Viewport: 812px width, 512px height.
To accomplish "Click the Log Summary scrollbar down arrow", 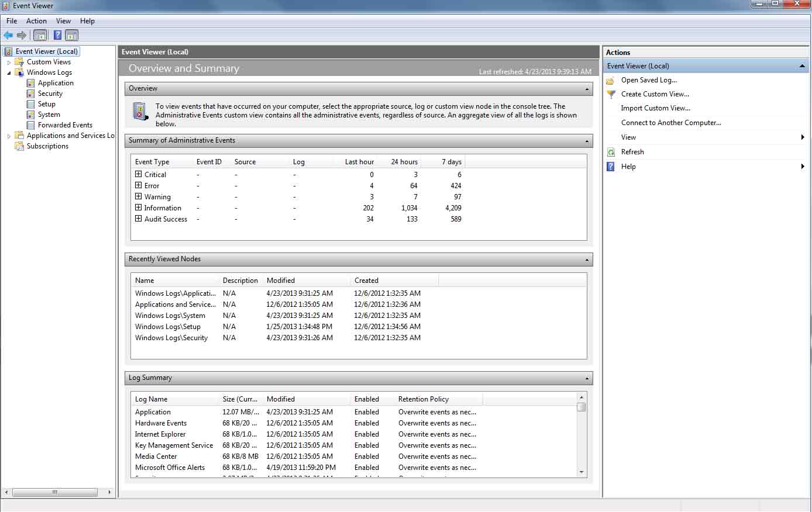I will click(x=582, y=472).
